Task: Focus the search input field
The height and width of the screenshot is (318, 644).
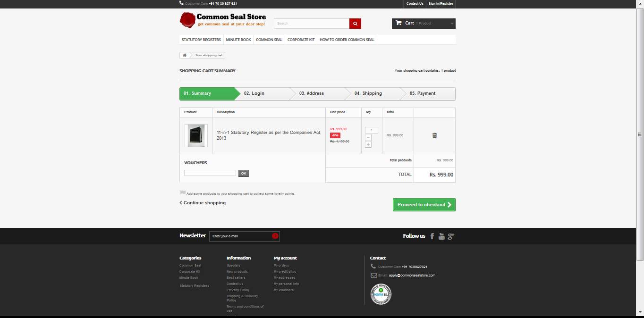Action: point(312,24)
